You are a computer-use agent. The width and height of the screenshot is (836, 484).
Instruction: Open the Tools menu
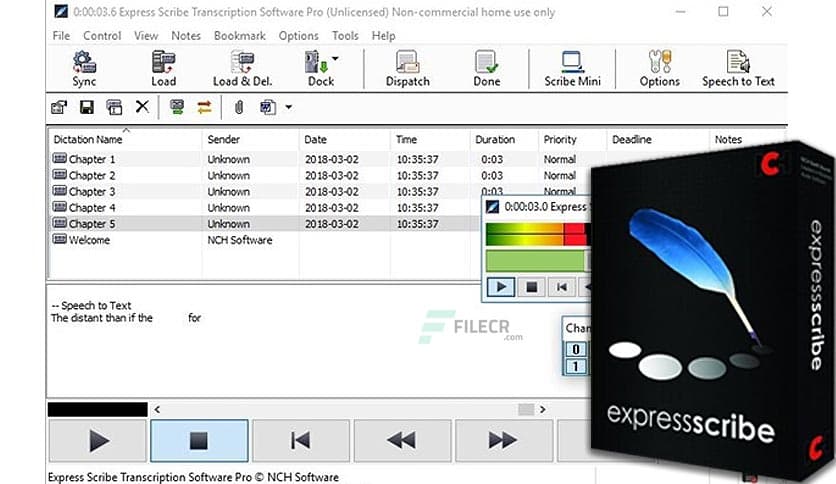pyautogui.click(x=345, y=36)
